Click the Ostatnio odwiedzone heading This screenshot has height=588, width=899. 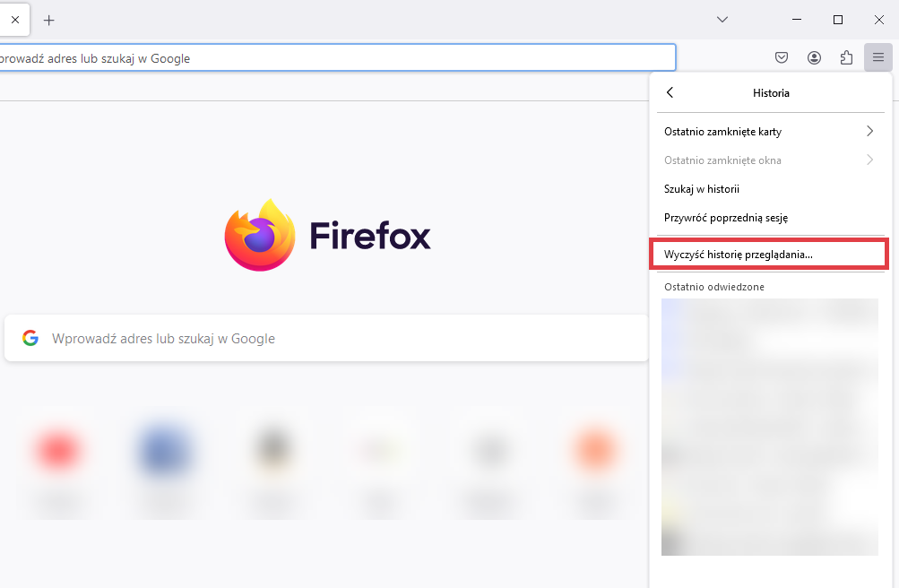(x=713, y=287)
